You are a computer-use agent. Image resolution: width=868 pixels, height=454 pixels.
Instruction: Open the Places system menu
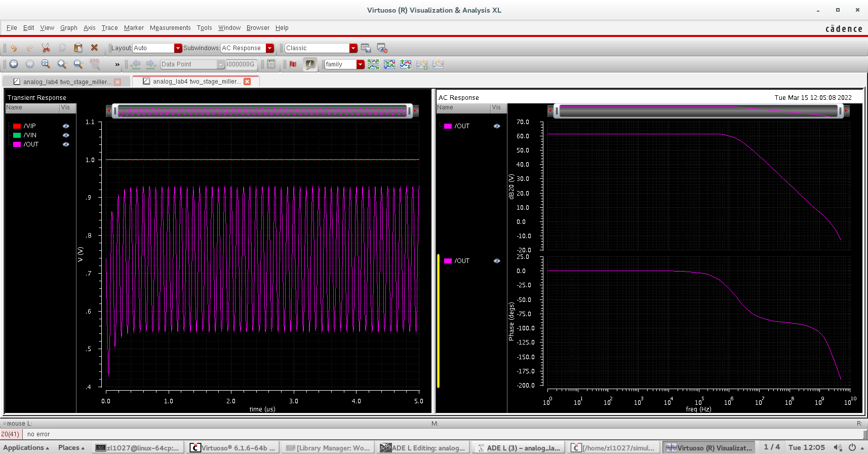tap(71, 447)
